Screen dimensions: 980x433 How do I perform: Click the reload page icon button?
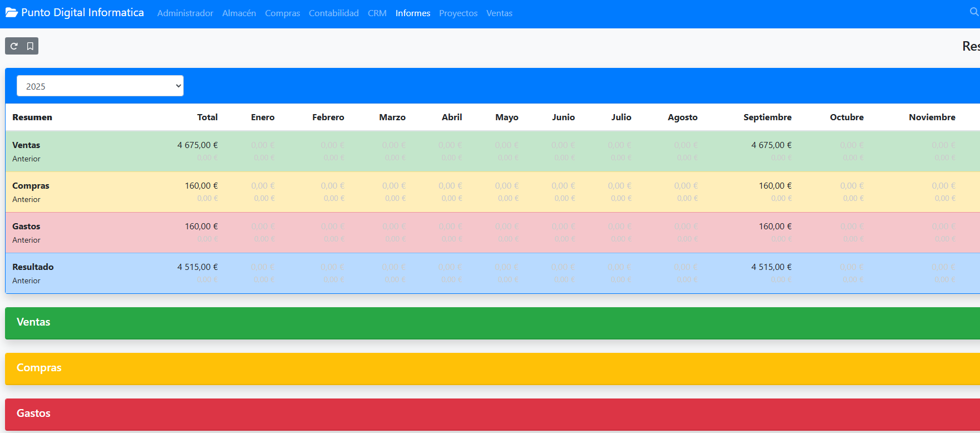tap(14, 46)
